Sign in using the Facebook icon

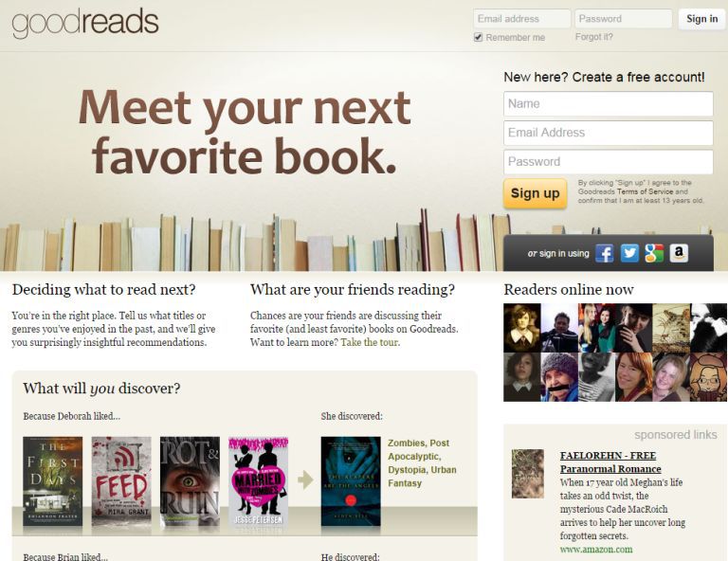(605, 253)
